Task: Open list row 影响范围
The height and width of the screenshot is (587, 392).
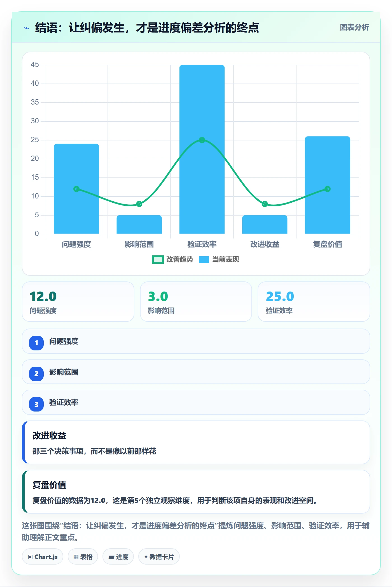Action: pos(196,372)
